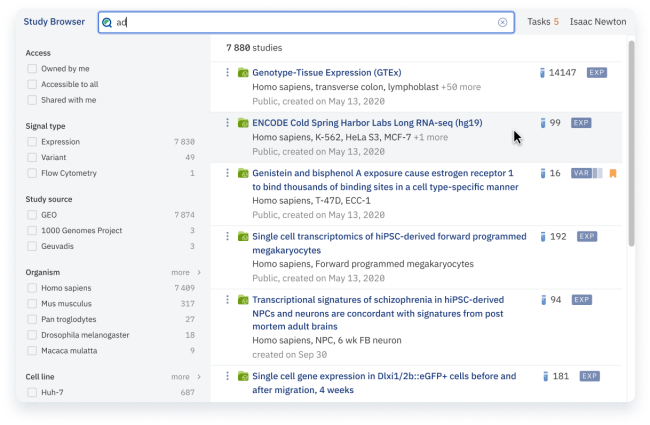Expand more Organism filter options
650x425 pixels.
186,272
